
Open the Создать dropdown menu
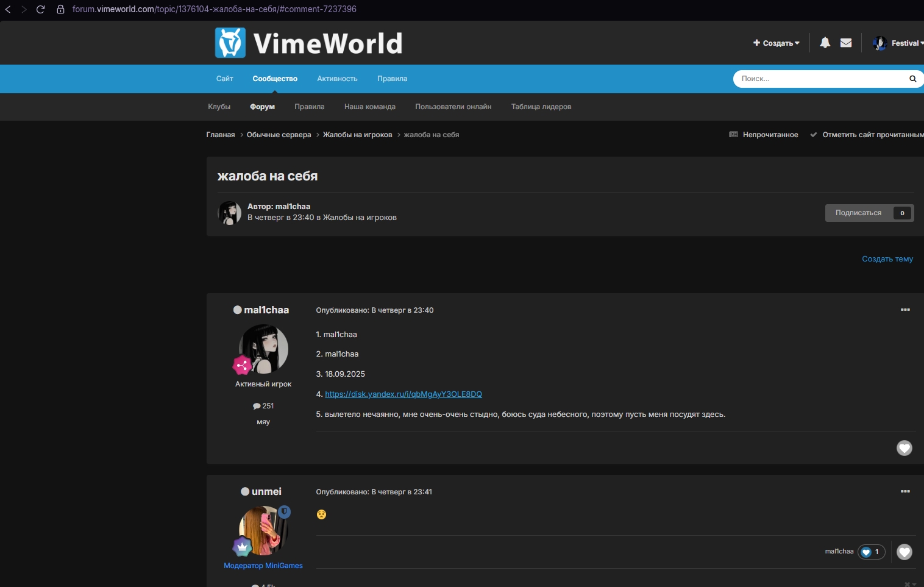pos(777,43)
